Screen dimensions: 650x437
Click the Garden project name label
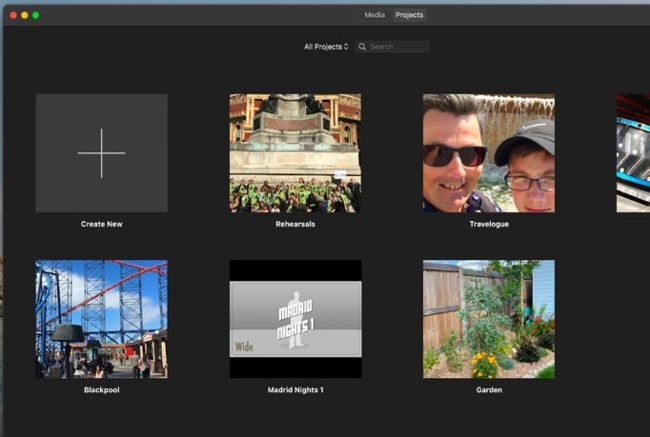(488, 390)
